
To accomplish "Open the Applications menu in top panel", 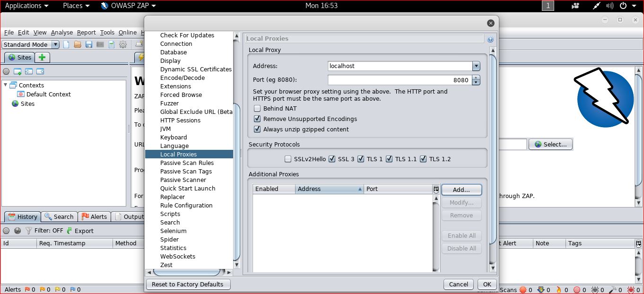I will pyautogui.click(x=26, y=6).
